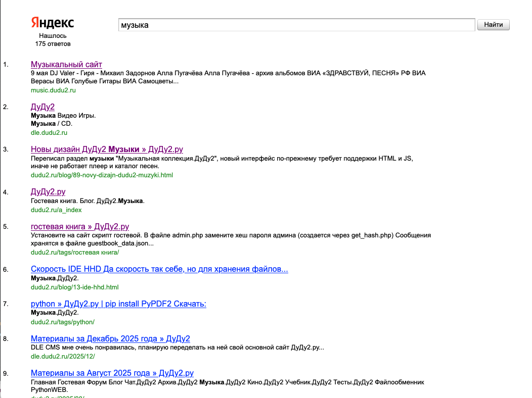The height and width of the screenshot is (398, 532).
Task: Click the Яндекс logo
Action: [53, 23]
